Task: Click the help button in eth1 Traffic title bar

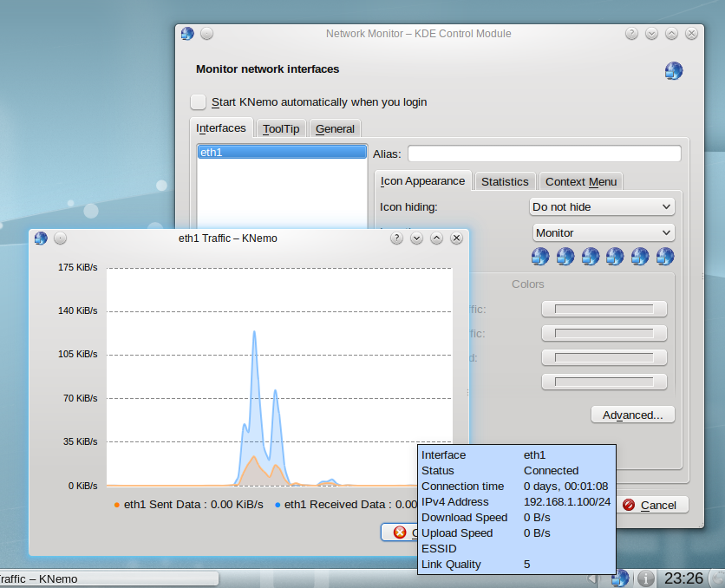Action: pyautogui.click(x=396, y=238)
